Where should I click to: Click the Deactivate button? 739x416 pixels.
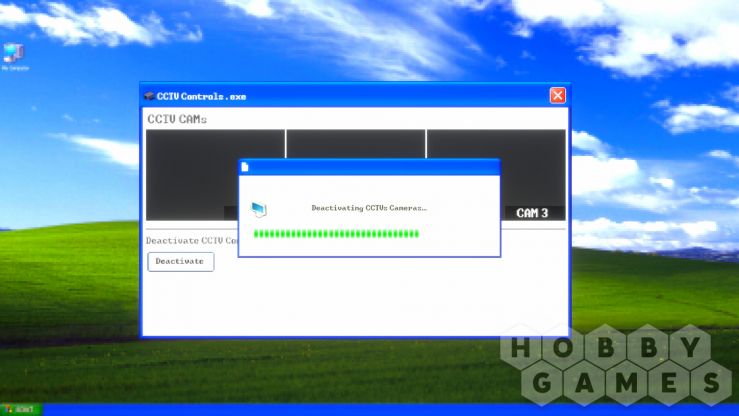[181, 261]
